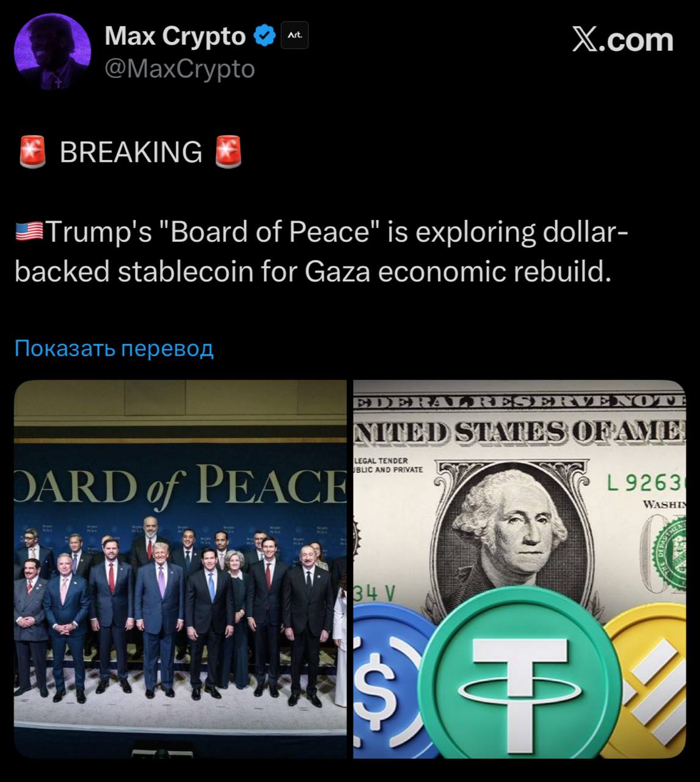Click the BOARD of PEACE banner lettering
Viewport: 700px width, 782px height.
[180, 485]
